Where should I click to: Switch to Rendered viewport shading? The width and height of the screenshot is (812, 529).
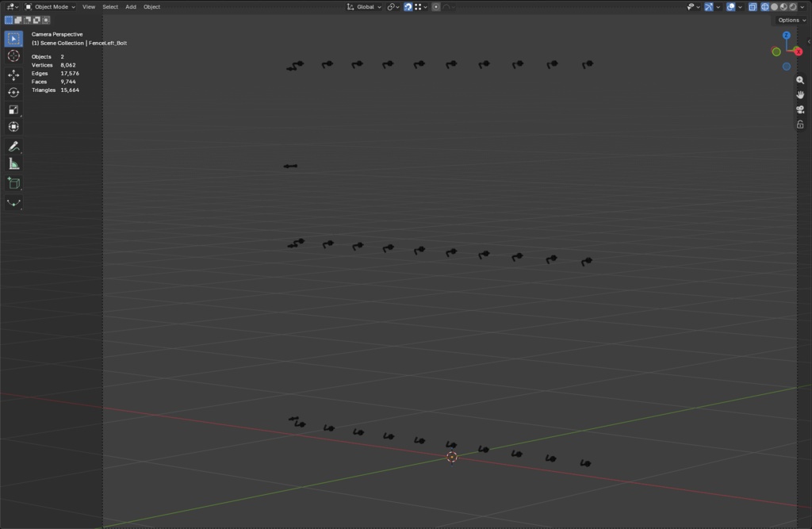click(x=793, y=6)
